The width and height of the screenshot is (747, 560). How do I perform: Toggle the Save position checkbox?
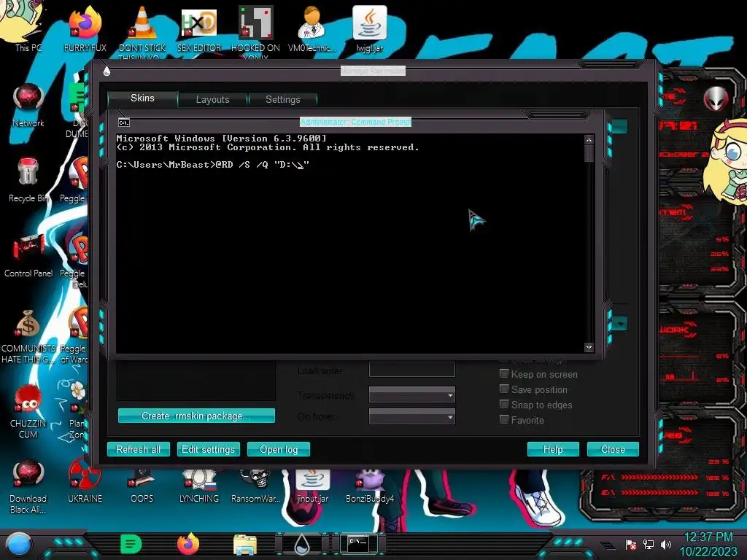click(x=504, y=389)
